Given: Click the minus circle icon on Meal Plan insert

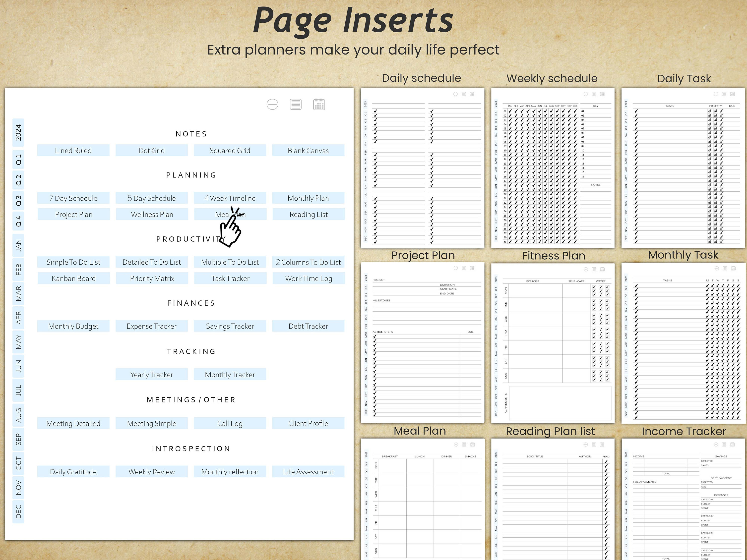Looking at the screenshot, I should (456, 444).
